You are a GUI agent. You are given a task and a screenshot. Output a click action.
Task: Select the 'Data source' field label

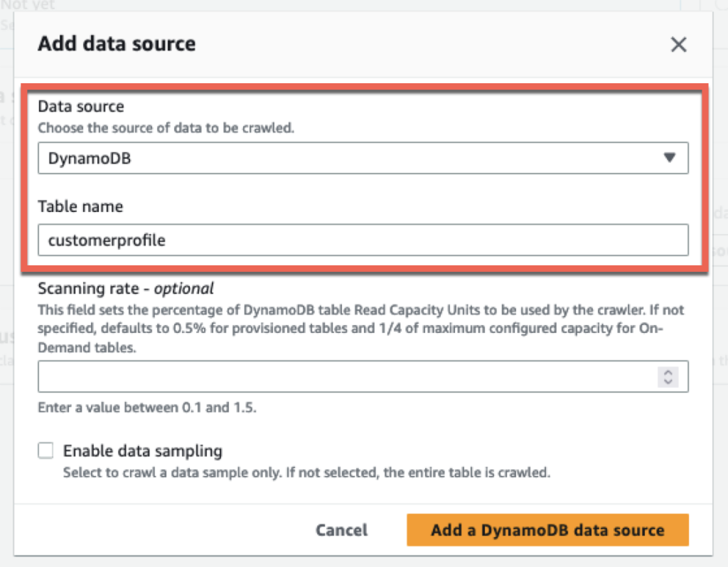pos(81,107)
